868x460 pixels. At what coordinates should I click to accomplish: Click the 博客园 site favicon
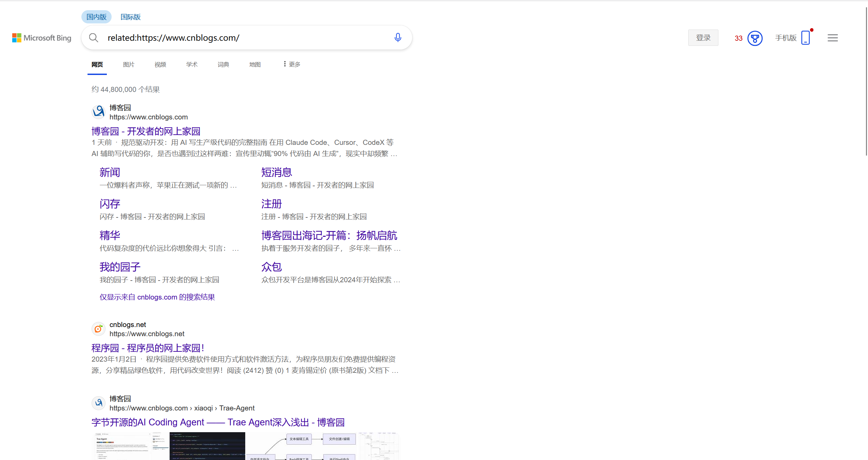click(x=98, y=111)
